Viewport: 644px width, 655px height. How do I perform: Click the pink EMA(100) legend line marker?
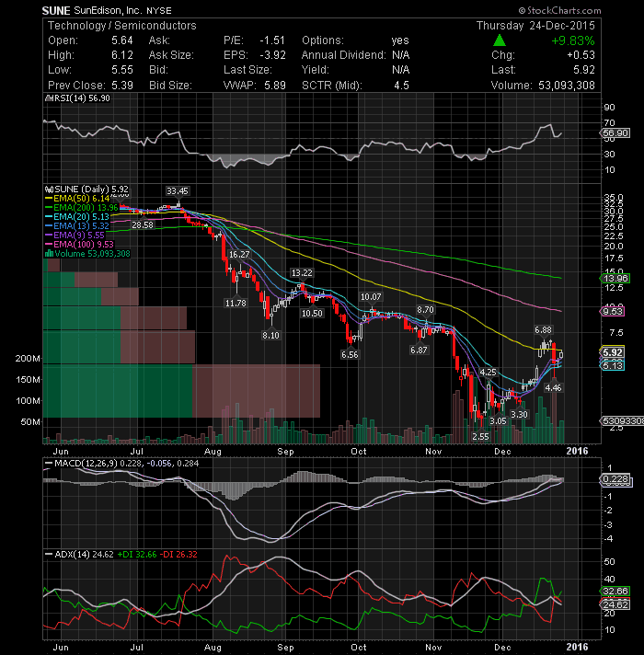pos(49,245)
